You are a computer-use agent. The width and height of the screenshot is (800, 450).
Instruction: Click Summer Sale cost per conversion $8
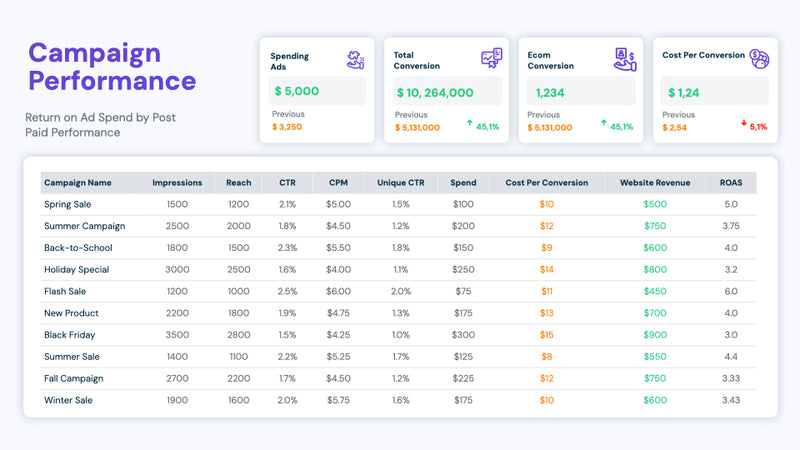[546, 357]
